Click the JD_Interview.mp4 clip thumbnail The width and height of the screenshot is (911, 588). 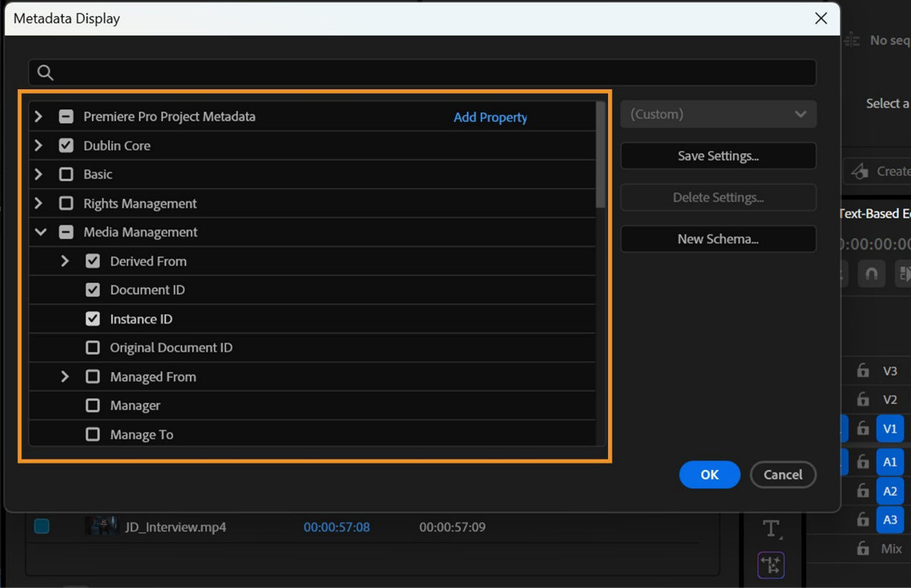pos(102,526)
